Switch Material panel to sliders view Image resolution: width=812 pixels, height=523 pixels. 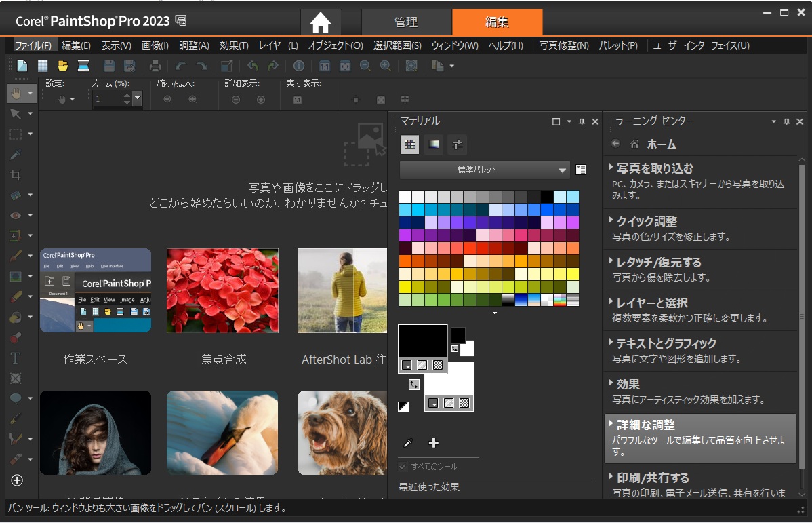(x=458, y=144)
